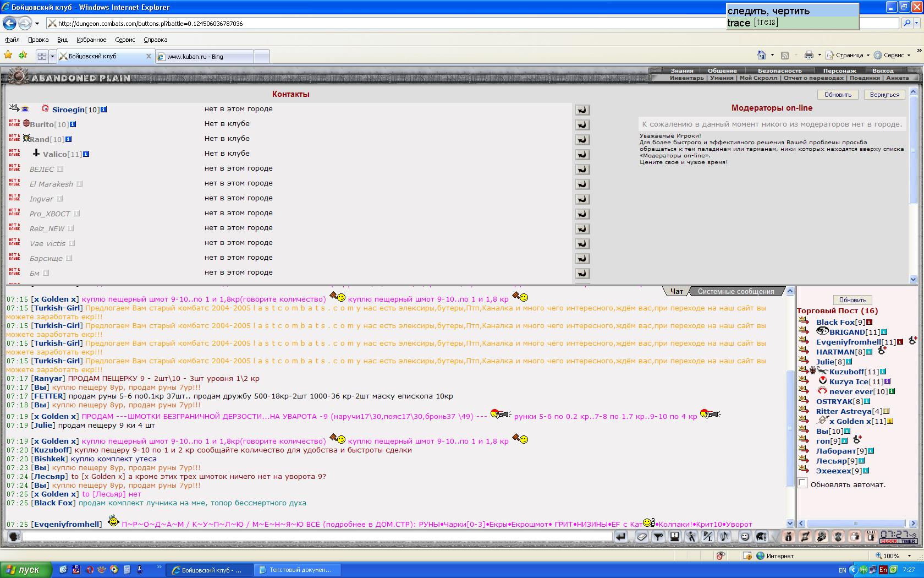Image resolution: width=924 pixels, height=578 pixels.
Task: Click the IE RSS feeds icon
Action: (x=785, y=55)
